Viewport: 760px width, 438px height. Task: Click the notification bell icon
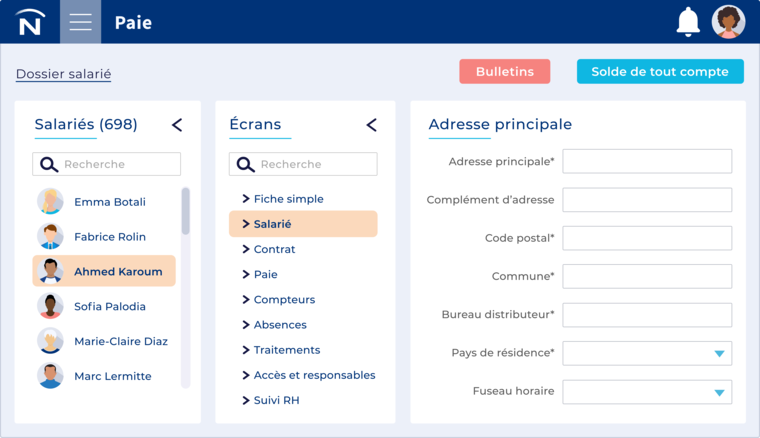[688, 22]
